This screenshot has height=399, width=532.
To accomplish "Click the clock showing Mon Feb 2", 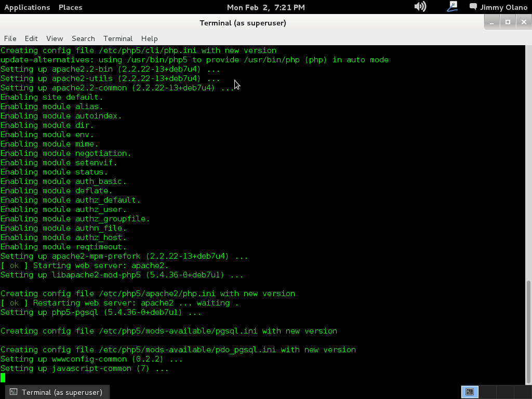I will (265, 7).
